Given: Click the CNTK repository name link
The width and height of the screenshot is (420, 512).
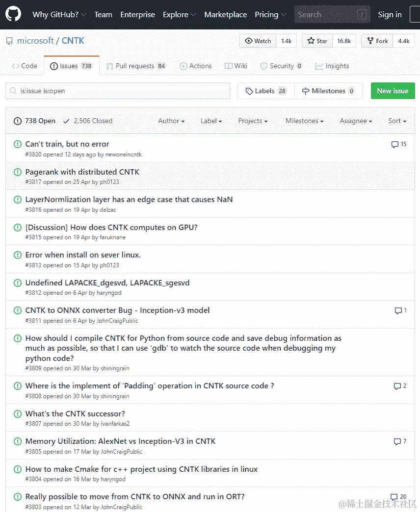Looking at the screenshot, I should coord(73,41).
